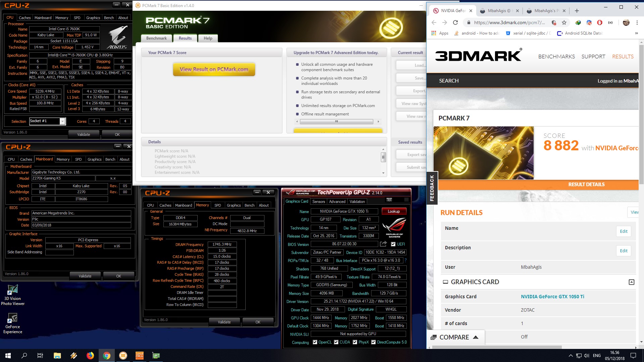644x362 pixels.
Task: Switch to the MbahAgis @ Chrome tab
Action: pyautogui.click(x=499, y=11)
